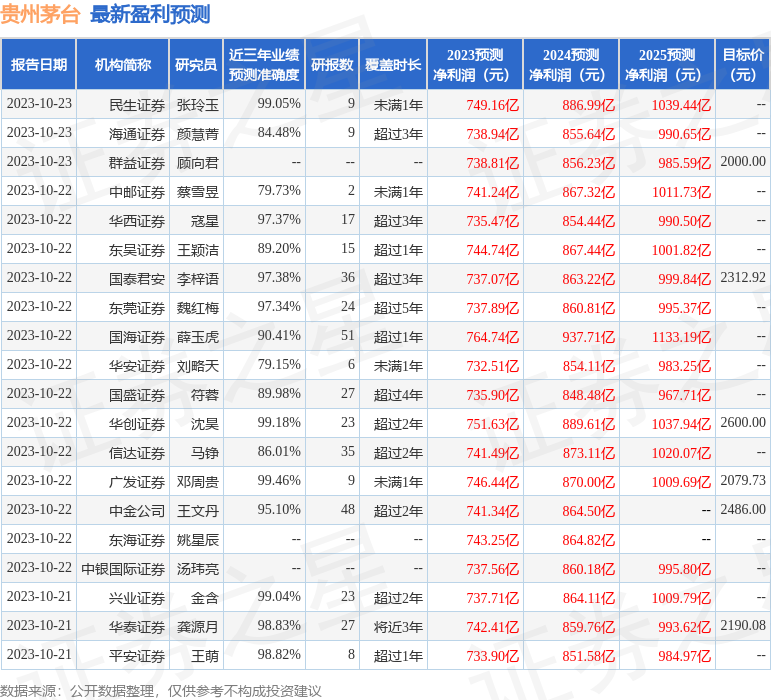Click the 目标价(元) column header
Viewport: 771px width, 700px height.
(x=743, y=64)
